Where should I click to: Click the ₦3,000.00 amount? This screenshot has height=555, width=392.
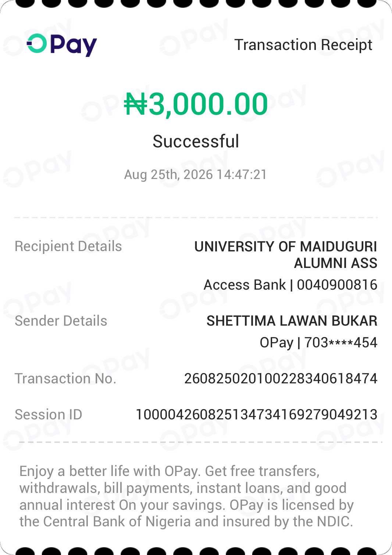pyautogui.click(x=196, y=104)
